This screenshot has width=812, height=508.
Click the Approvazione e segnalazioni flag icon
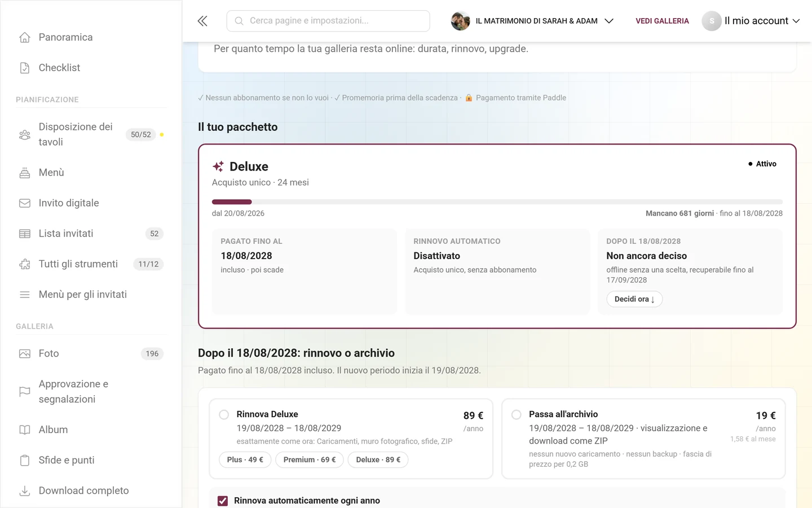tap(25, 392)
